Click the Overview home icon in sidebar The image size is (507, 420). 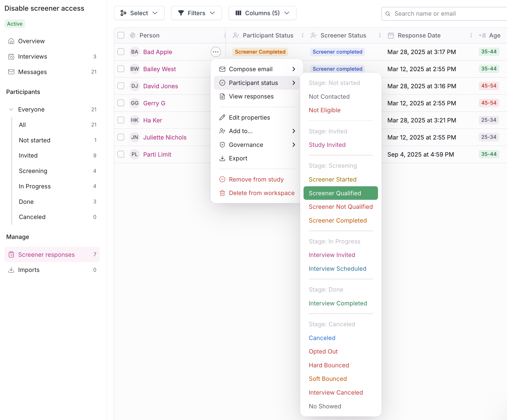(x=11, y=41)
